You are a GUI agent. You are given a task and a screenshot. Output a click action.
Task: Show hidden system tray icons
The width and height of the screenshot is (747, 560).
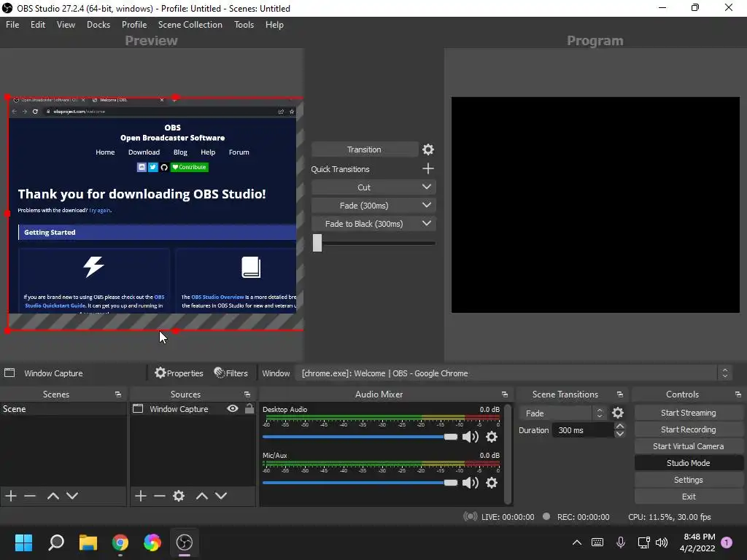(576, 542)
